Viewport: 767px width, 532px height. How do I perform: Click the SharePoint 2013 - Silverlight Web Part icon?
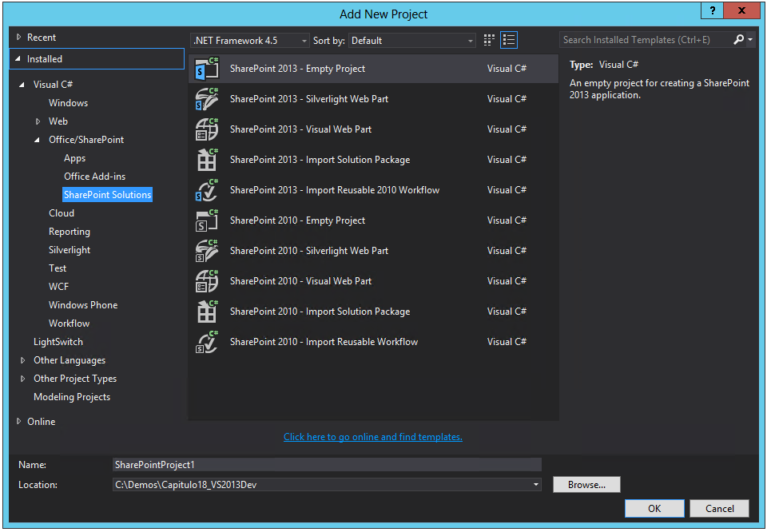pyautogui.click(x=207, y=98)
